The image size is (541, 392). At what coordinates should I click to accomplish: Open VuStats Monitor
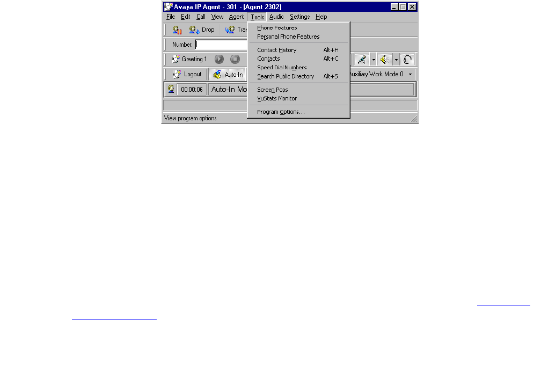point(299,98)
